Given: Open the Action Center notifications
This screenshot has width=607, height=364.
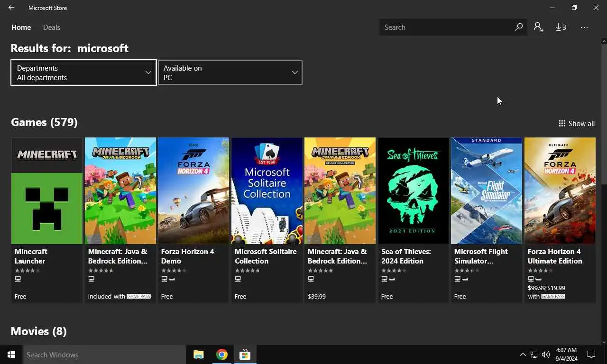Looking at the screenshot, I should pos(591,355).
